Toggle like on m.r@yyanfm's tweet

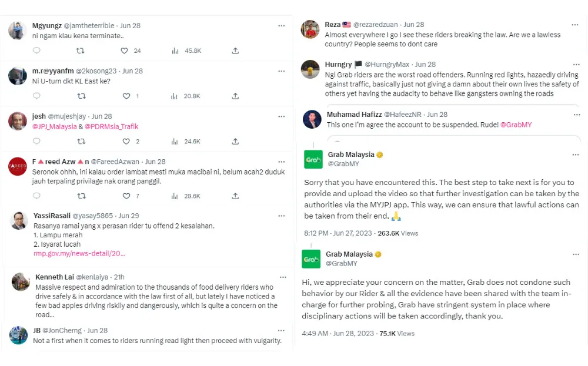(126, 96)
